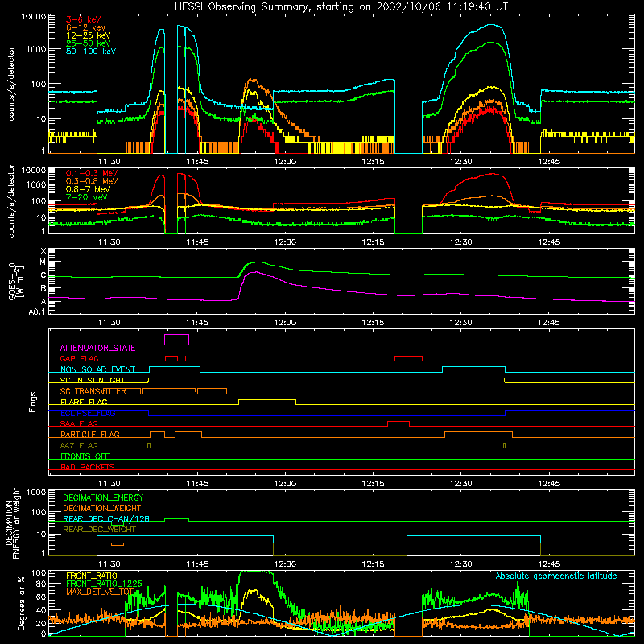Pick the 50-100 keV legend entry
Screen dimensions: 644x644
[x=90, y=52]
